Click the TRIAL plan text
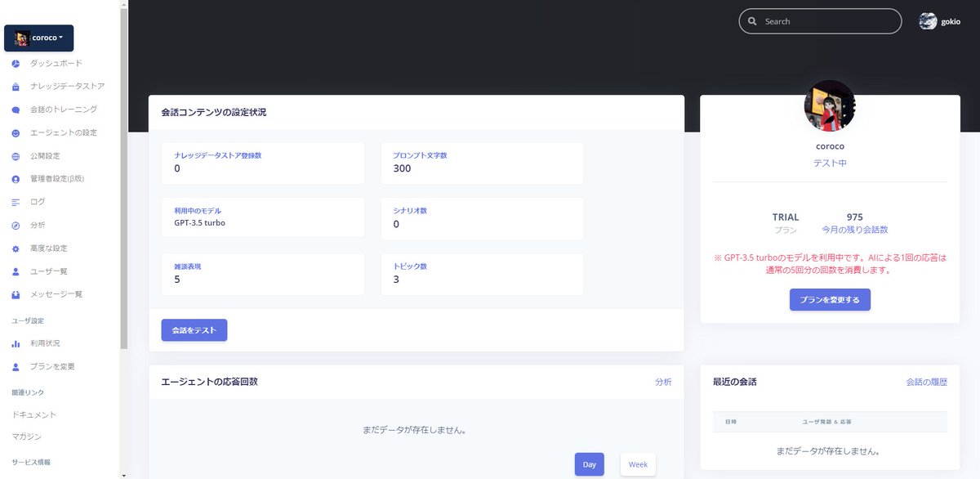Image resolution: width=980 pixels, height=479 pixels. tap(786, 217)
